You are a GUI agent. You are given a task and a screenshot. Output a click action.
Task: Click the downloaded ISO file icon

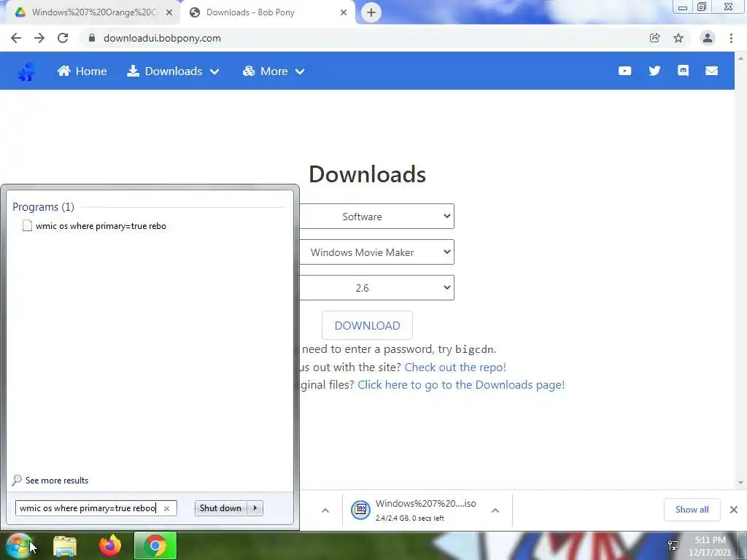coord(360,510)
